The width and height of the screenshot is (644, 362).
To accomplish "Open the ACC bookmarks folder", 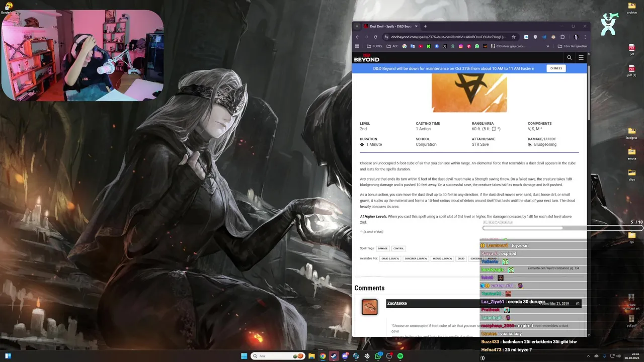I will pyautogui.click(x=392, y=46).
